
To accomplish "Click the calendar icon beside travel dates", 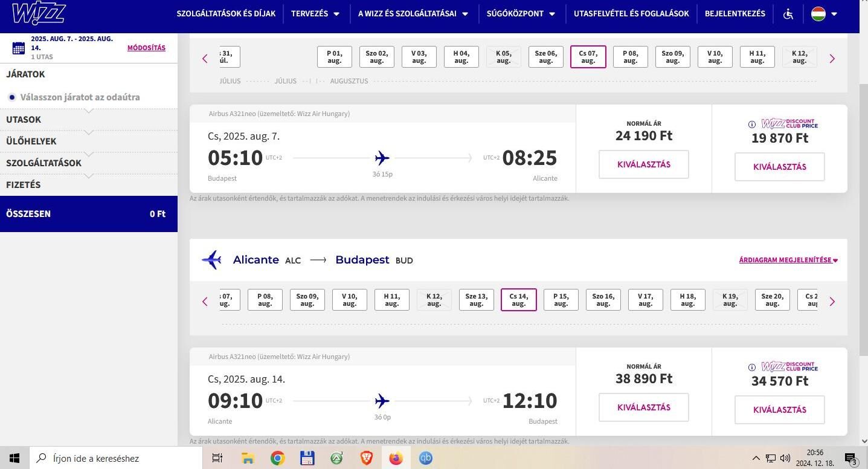I will (18, 48).
